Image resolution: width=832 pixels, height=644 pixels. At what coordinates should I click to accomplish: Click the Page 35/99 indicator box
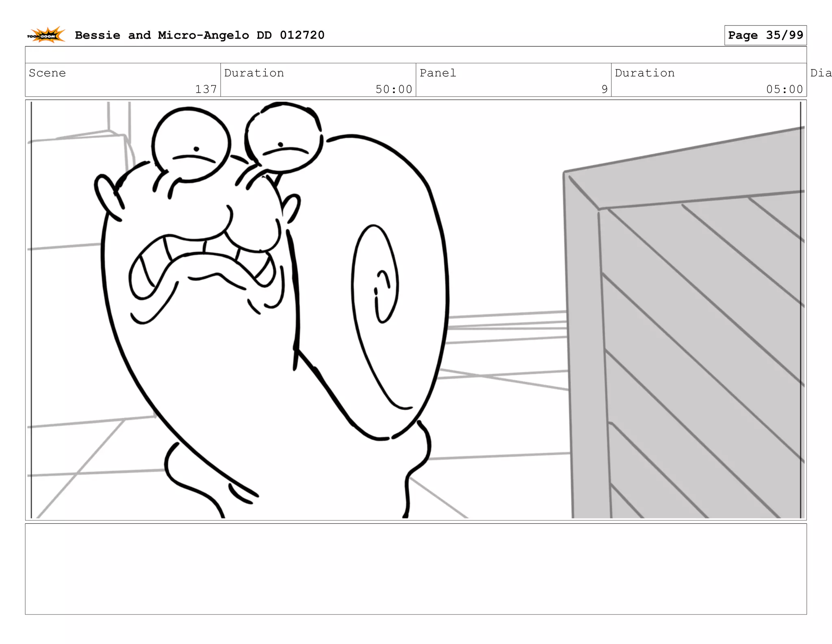tap(765, 35)
